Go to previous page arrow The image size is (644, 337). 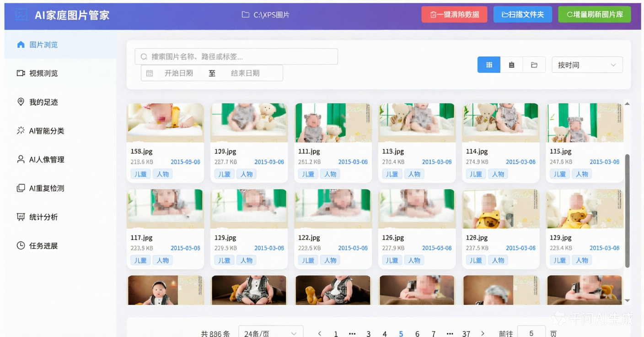[x=320, y=334]
